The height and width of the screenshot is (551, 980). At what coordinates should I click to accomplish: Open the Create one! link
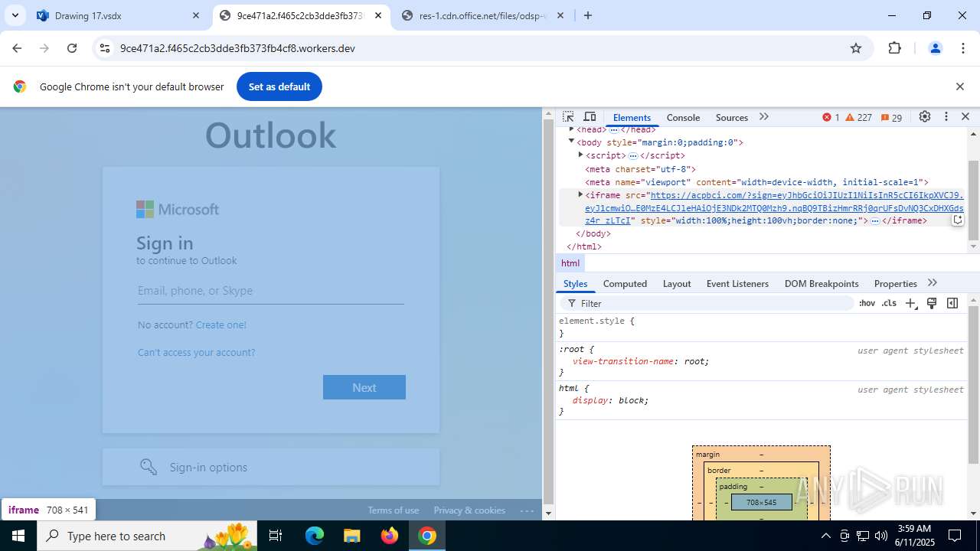pos(221,324)
